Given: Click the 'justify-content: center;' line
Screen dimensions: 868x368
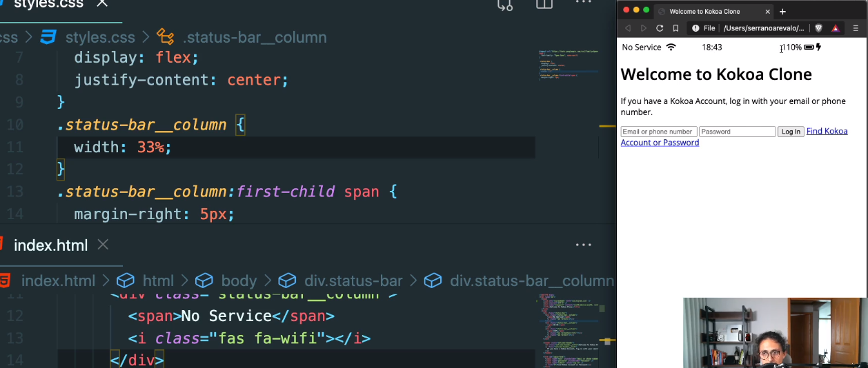Looking at the screenshot, I should click(x=181, y=80).
